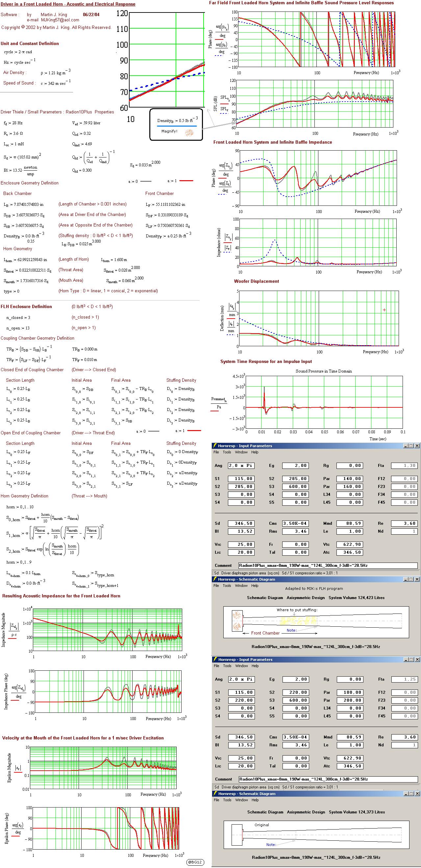The image size is (421, 868).
Task: Click the red crosshair marker in Woofer Displacement graph
Action: click(384, 310)
